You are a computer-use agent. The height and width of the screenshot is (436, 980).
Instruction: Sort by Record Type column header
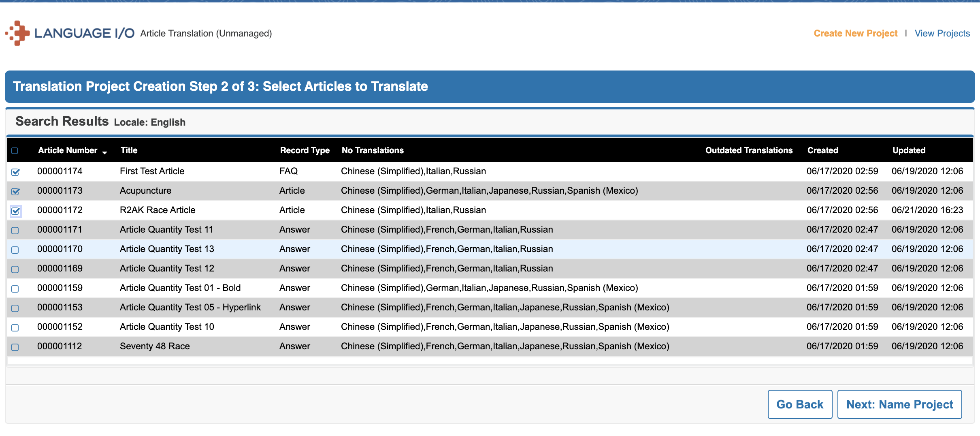pos(305,150)
